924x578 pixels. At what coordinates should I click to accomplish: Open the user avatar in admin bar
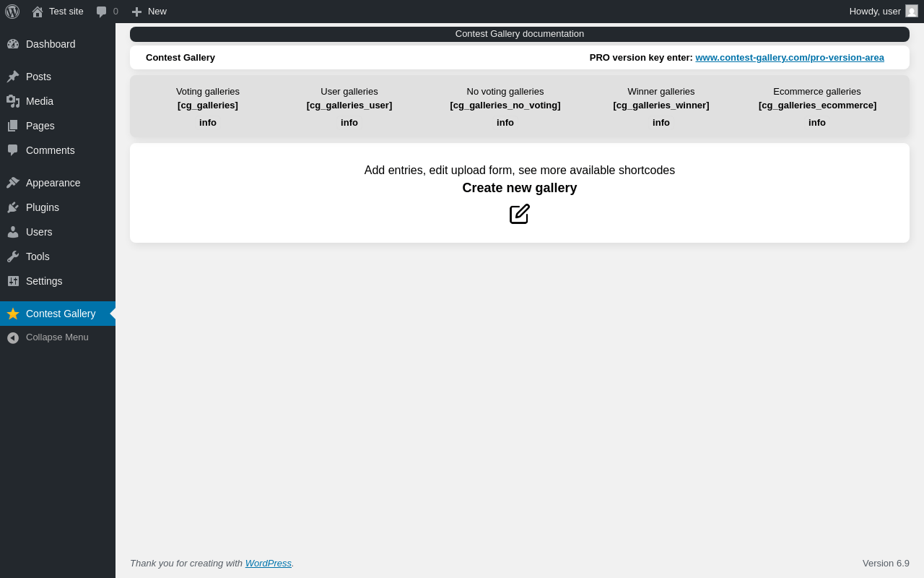coord(912,11)
